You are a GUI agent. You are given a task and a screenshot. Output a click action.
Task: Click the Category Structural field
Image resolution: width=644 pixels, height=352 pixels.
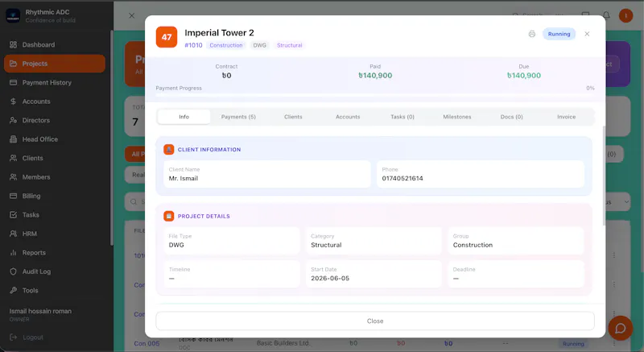click(374, 241)
